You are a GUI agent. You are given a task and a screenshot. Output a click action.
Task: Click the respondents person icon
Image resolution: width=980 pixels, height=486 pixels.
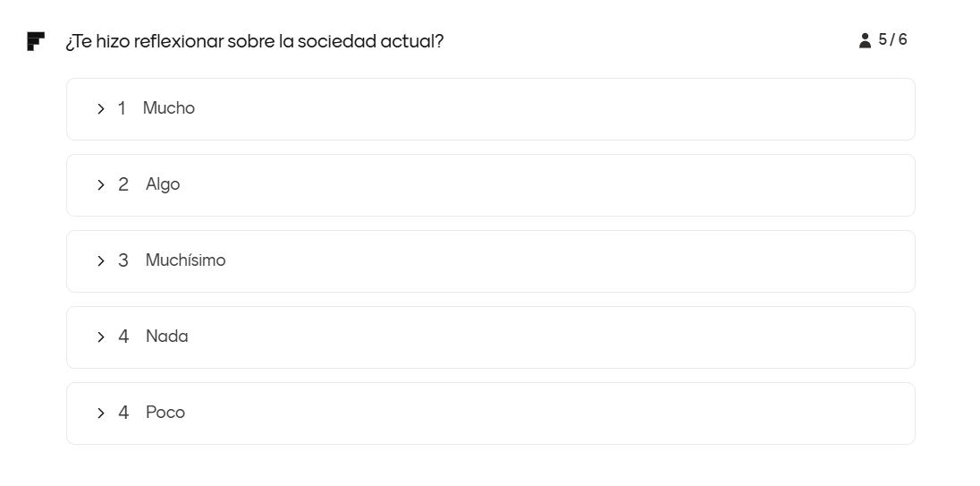coord(865,40)
